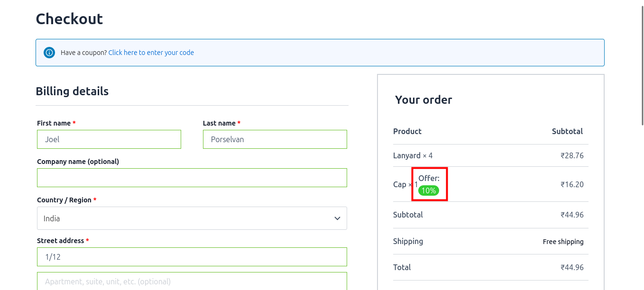Click the Free shipping text
644x290 pixels.
click(x=563, y=242)
